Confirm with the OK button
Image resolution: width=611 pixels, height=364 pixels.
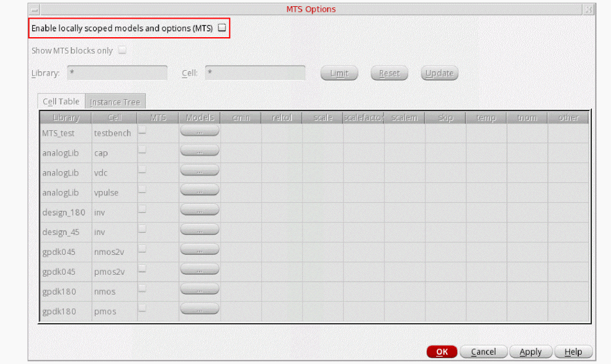pos(442,352)
